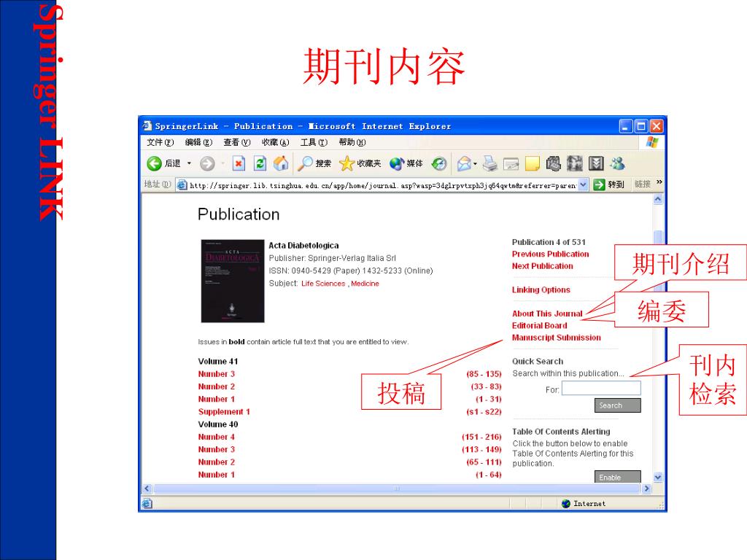Screen dimensions: 747x560
Task: Open Volume 40 Number 4 issue
Action: tap(216, 437)
